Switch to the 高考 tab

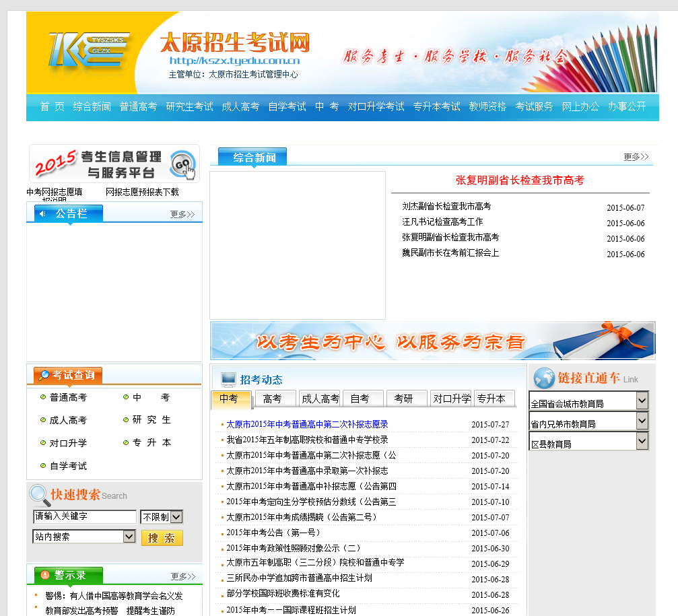275,399
